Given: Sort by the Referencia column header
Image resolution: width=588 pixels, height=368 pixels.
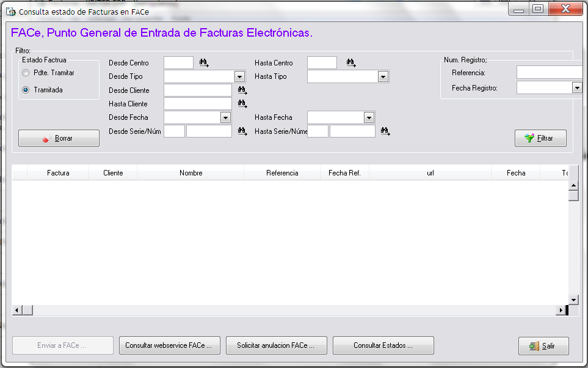Looking at the screenshot, I should [x=282, y=173].
